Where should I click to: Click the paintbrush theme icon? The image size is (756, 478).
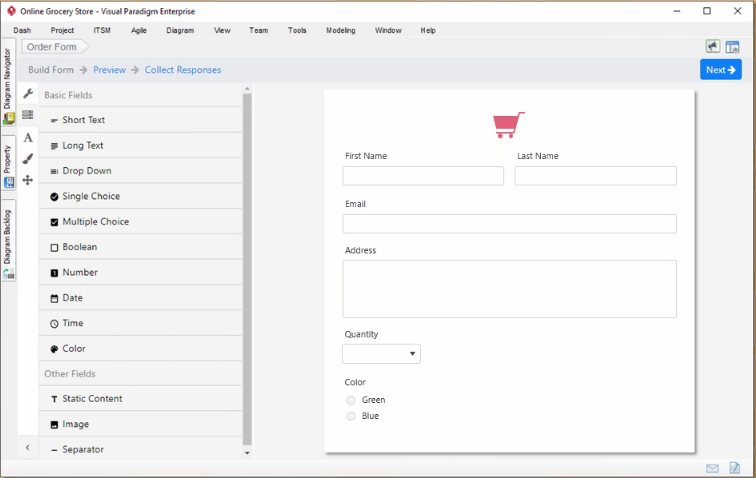pyautogui.click(x=28, y=158)
